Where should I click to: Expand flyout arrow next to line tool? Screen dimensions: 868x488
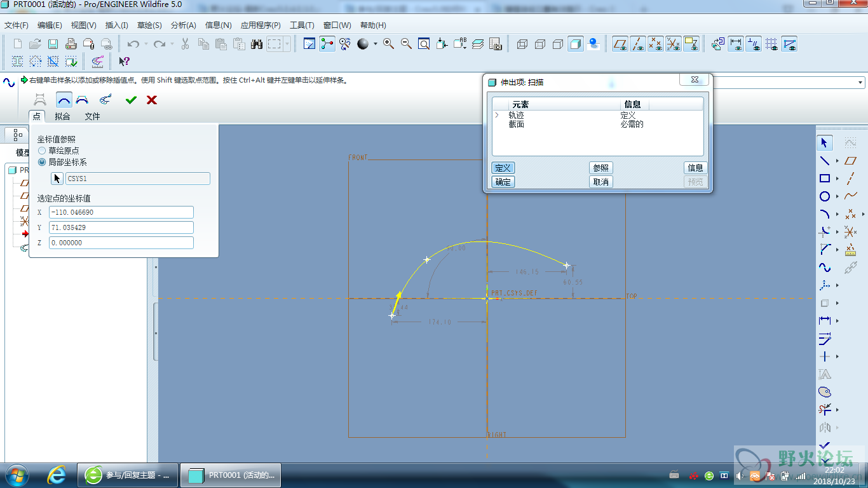(837, 161)
